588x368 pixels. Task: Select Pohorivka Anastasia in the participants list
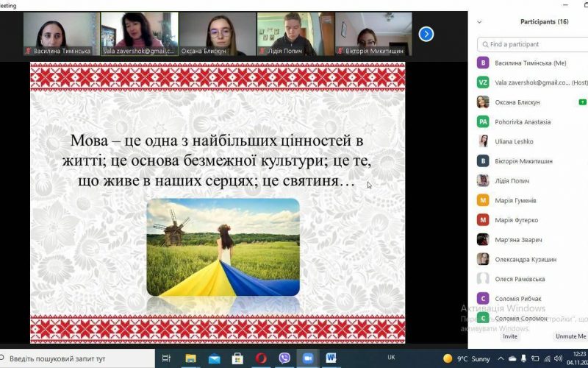tap(523, 121)
